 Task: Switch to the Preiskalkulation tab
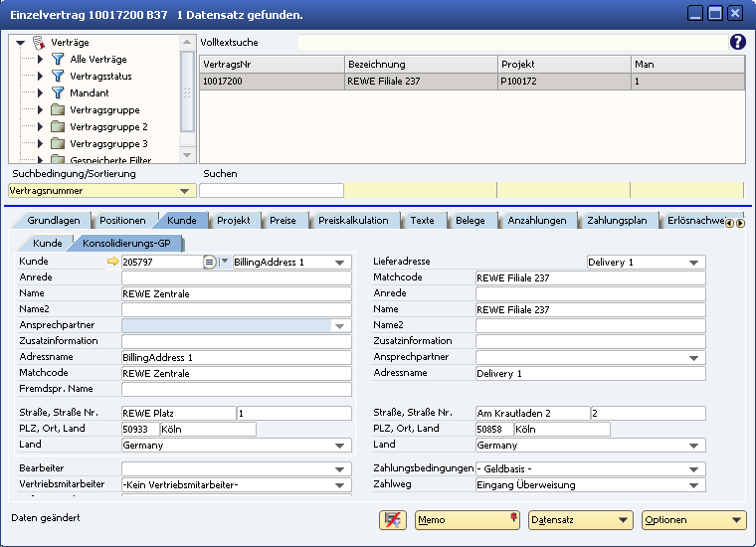click(x=353, y=220)
